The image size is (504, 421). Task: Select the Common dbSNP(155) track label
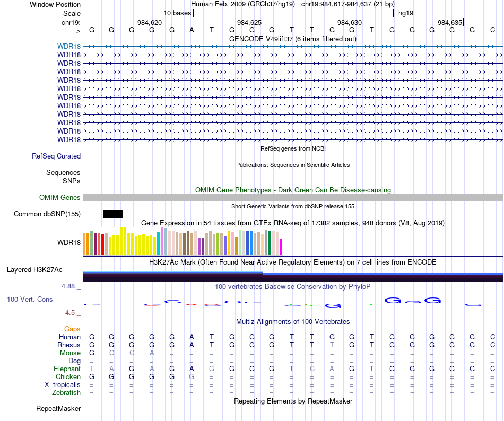[47, 214]
